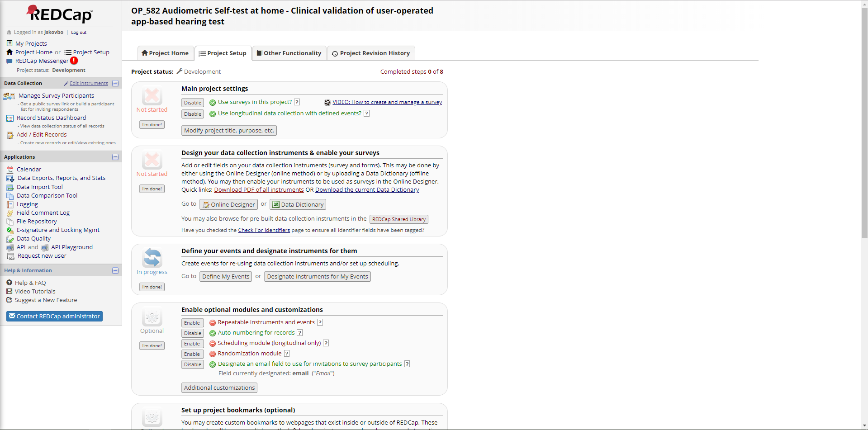Disable designated email field for invitations
This screenshot has height=430, width=868.
pos(193,364)
